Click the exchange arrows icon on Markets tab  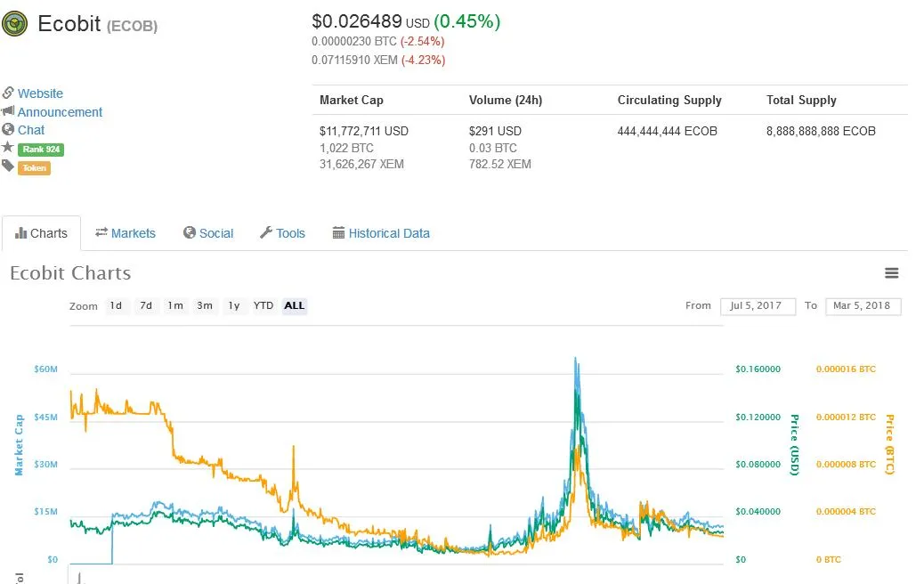tap(101, 232)
